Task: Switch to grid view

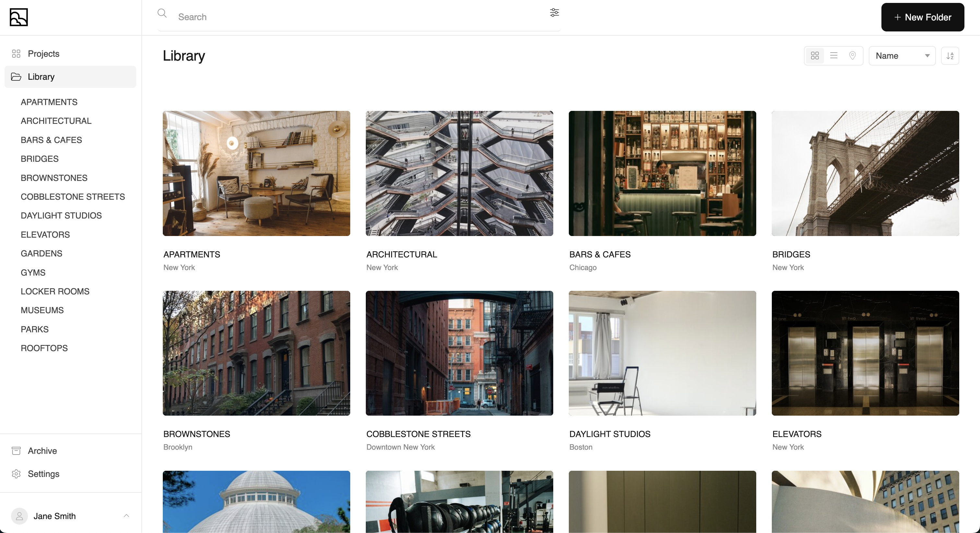Action: point(815,56)
